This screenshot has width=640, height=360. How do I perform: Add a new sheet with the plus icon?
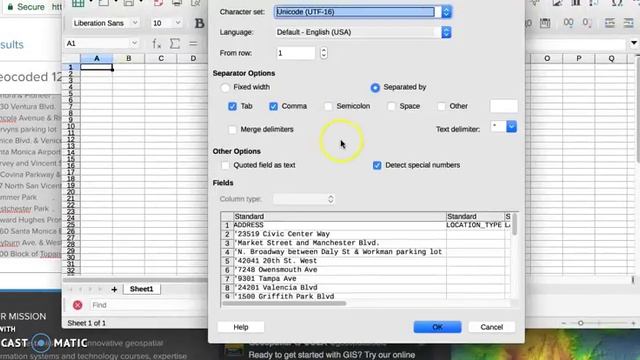114,289
